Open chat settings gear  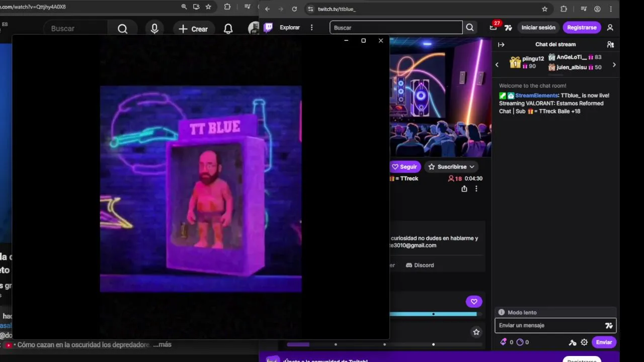[x=584, y=342]
